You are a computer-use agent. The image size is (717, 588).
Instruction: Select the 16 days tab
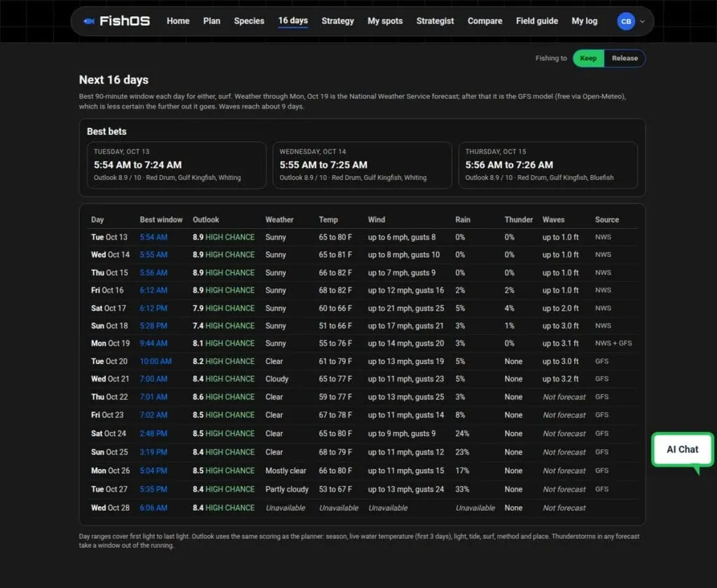point(293,21)
